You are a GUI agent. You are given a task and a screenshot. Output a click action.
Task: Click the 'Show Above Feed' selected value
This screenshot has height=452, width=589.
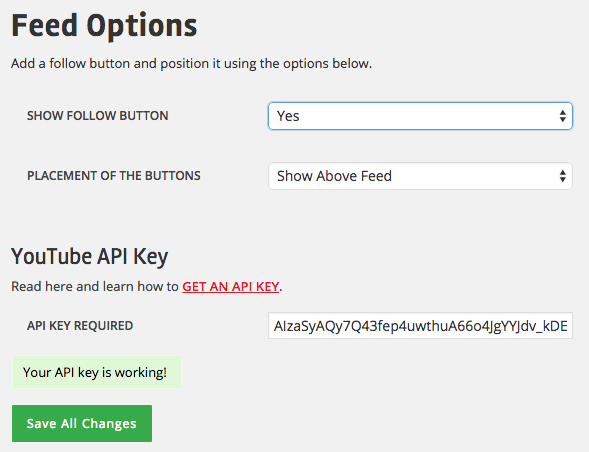click(x=334, y=176)
